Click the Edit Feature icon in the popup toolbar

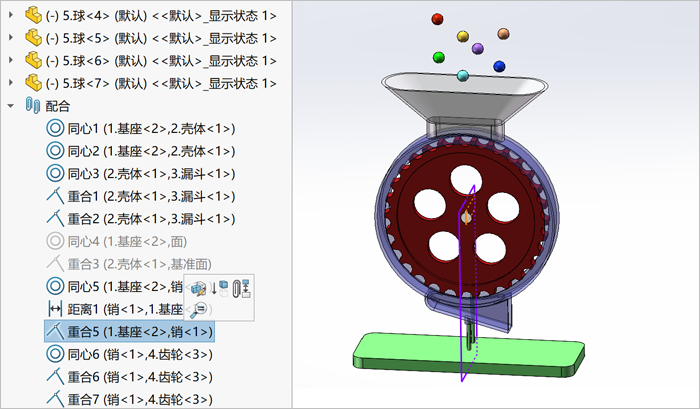[x=199, y=288]
